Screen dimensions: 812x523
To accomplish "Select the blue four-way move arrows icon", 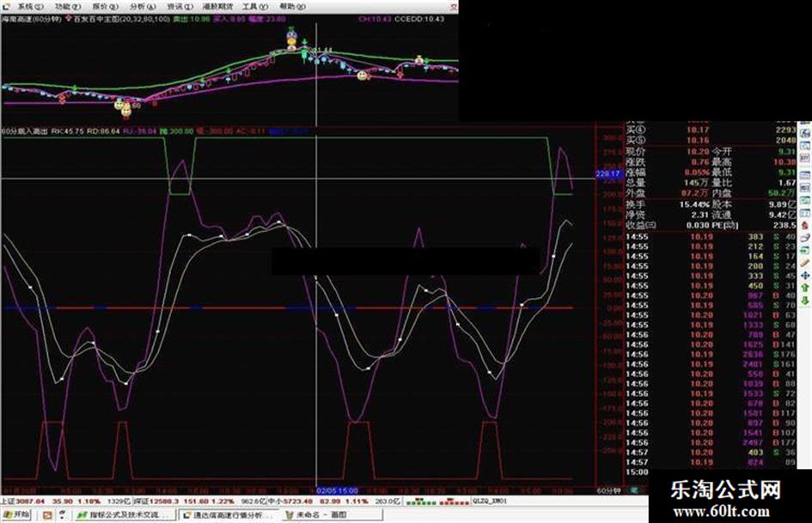I will [805, 276].
